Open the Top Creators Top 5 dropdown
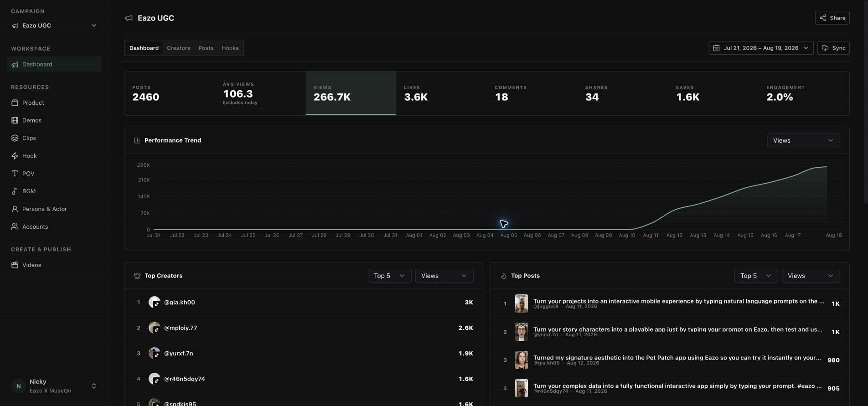 [389, 276]
